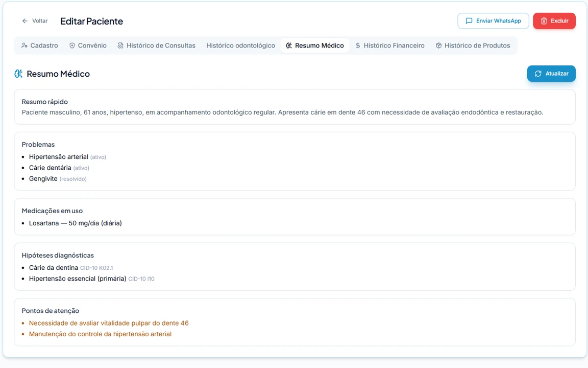Click the Resumo rápido section label
Screen dimensions: 588x368
point(44,102)
